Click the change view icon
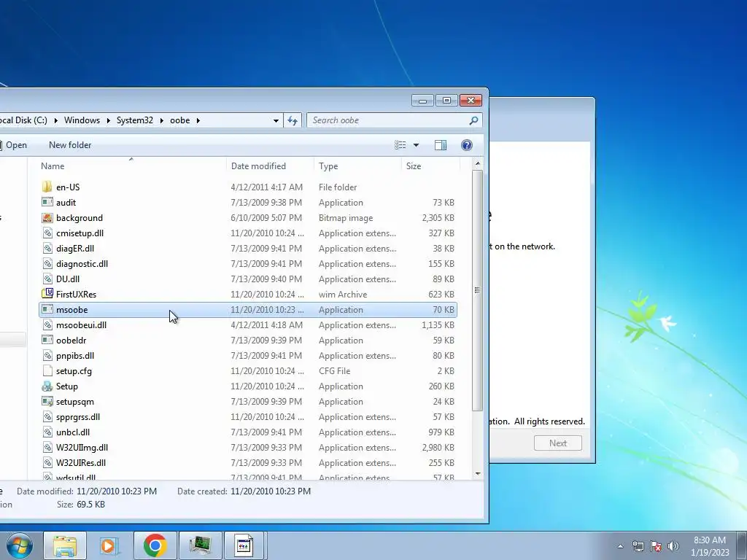 (x=400, y=145)
